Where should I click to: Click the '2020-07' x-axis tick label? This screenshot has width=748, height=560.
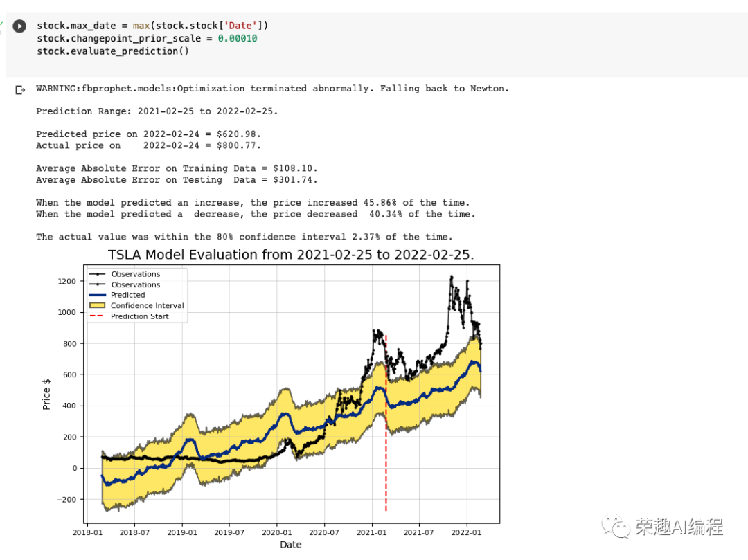point(324,532)
